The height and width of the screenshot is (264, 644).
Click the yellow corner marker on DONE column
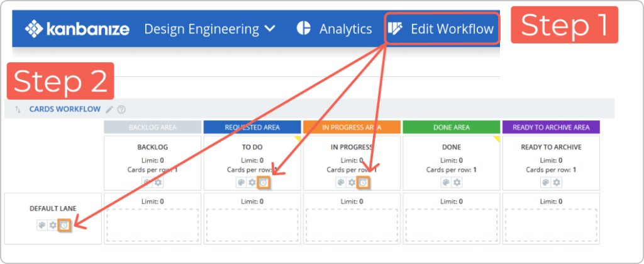click(497, 139)
